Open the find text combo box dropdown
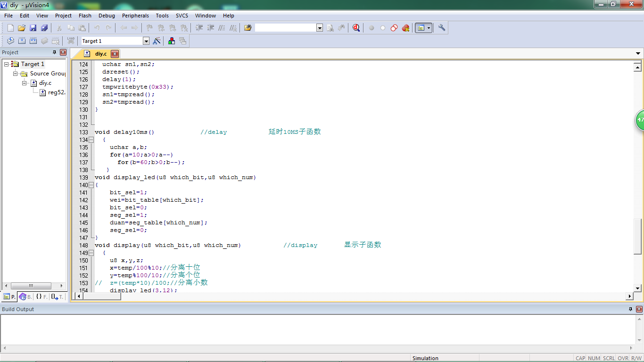644x362 pixels. tap(320, 28)
